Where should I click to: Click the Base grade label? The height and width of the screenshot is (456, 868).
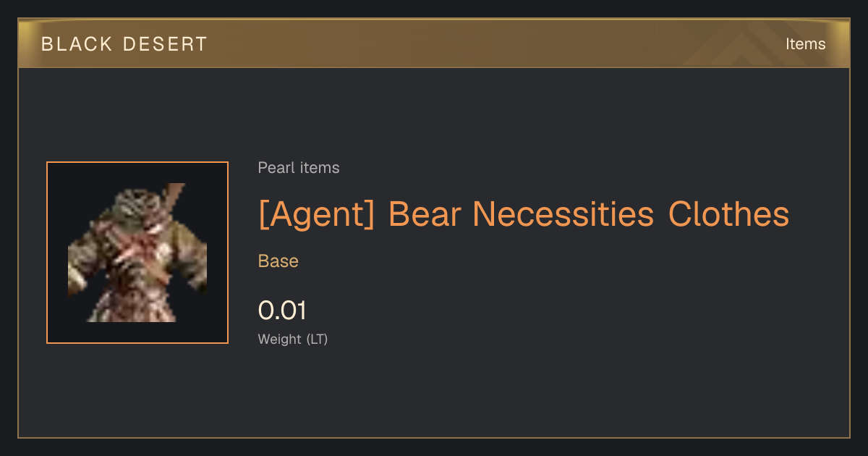coord(278,261)
